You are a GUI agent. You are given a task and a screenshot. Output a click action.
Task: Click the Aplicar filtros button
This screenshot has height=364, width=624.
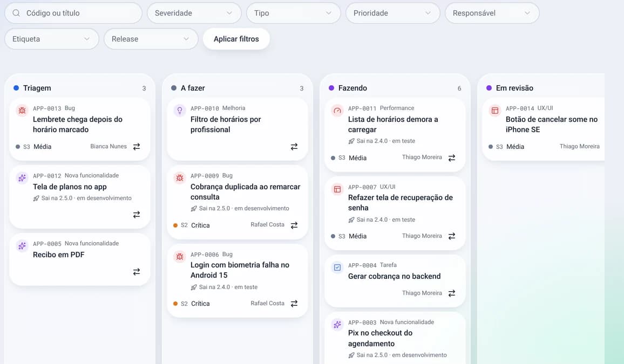(x=236, y=39)
